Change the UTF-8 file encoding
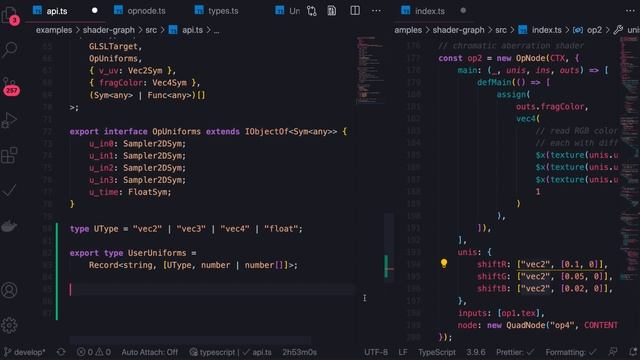 [x=376, y=352]
